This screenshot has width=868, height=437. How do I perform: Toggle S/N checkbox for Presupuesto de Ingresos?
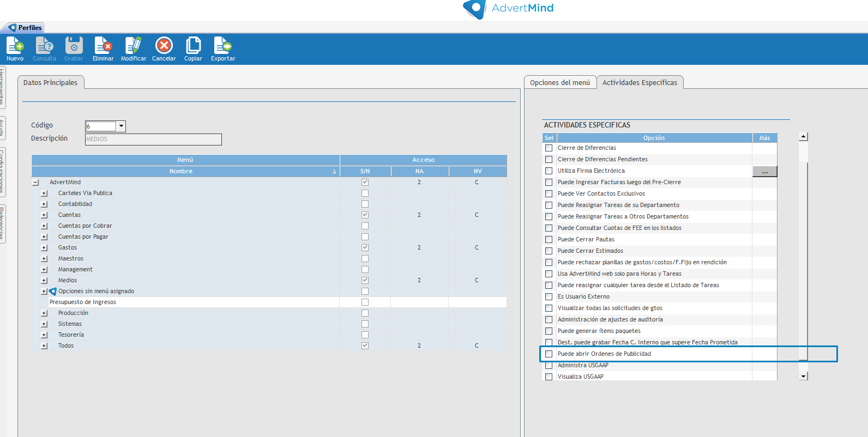tap(365, 302)
